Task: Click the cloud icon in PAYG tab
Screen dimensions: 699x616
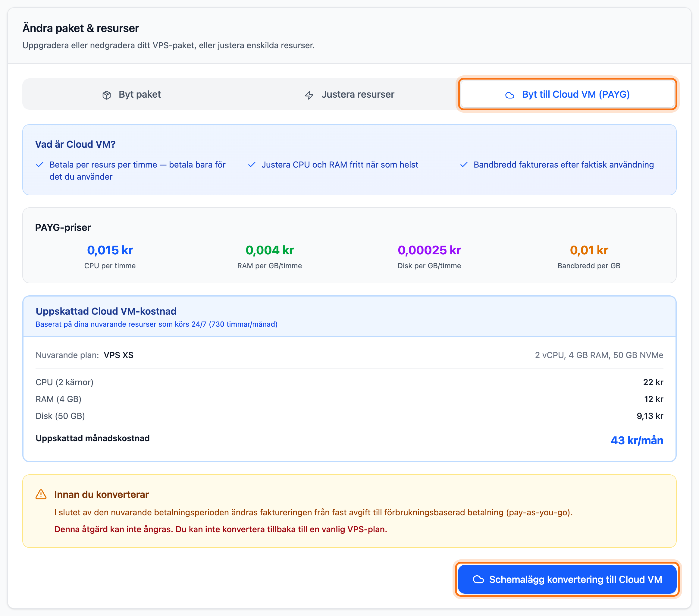Action: (509, 95)
